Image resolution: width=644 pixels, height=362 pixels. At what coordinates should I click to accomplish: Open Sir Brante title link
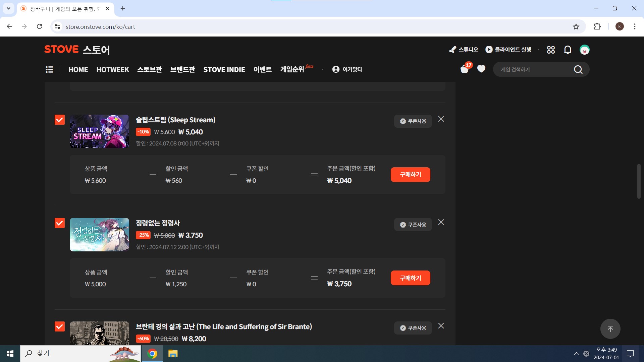(x=224, y=327)
